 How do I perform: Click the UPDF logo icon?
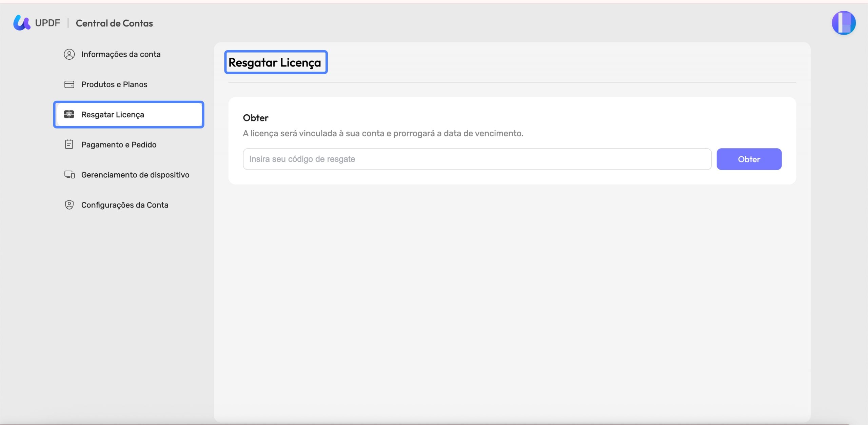[x=22, y=23]
